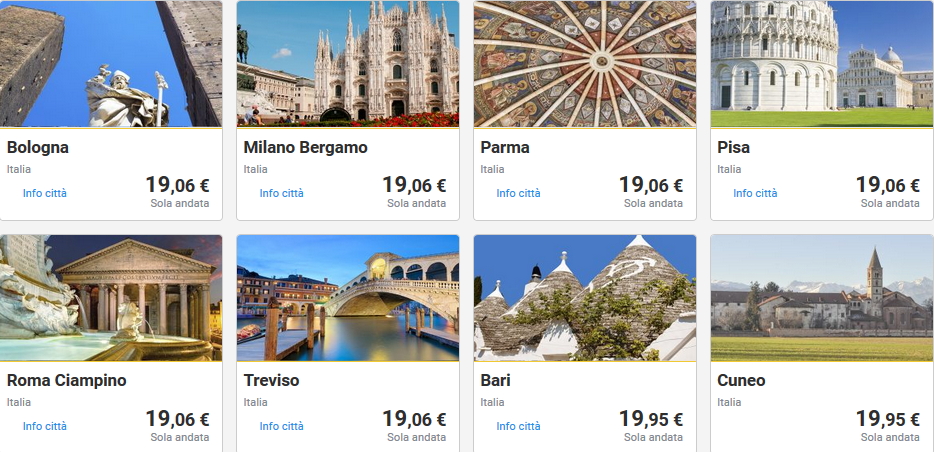
Task: View Info città for Pisa
Action: [756, 193]
